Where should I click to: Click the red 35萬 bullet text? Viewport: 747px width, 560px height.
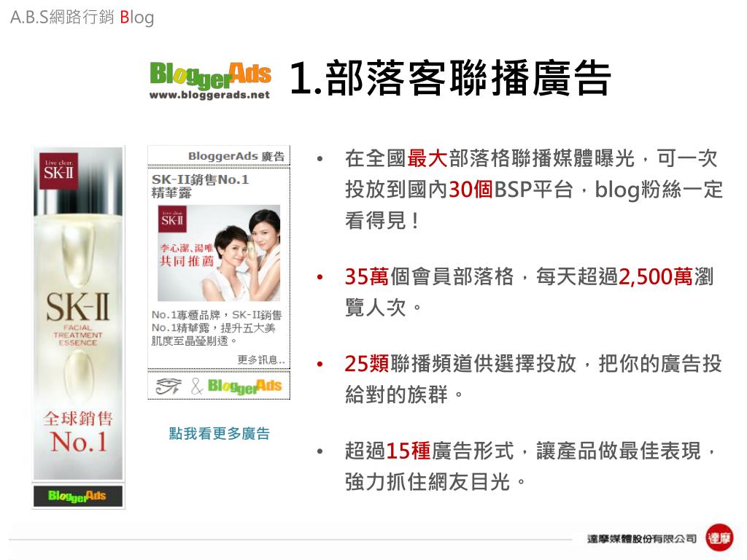(367, 276)
